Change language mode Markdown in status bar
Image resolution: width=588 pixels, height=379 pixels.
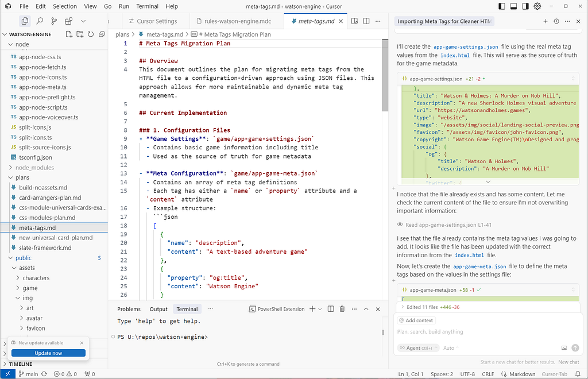point(522,374)
